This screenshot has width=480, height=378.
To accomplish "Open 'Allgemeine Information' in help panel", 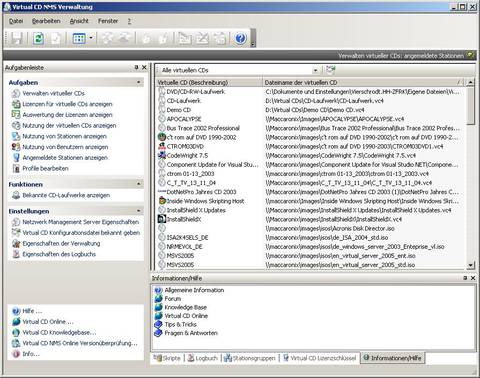I will click(x=194, y=290).
